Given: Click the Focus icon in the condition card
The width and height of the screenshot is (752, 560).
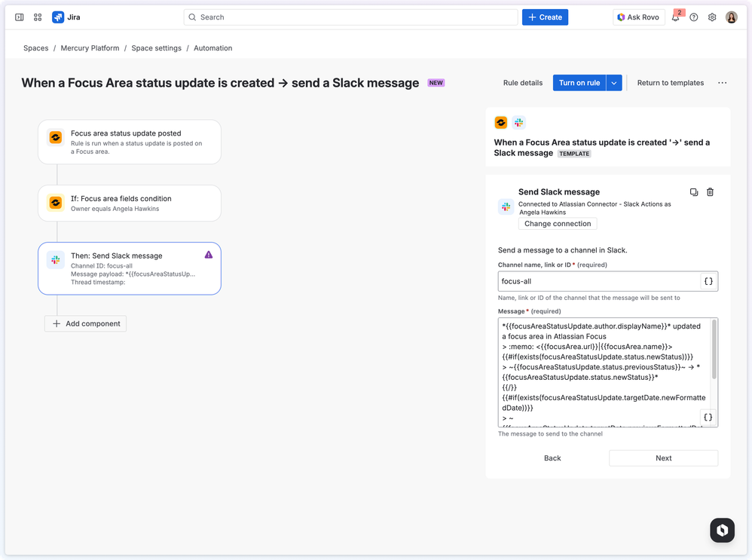Looking at the screenshot, I should coord(56,203).
